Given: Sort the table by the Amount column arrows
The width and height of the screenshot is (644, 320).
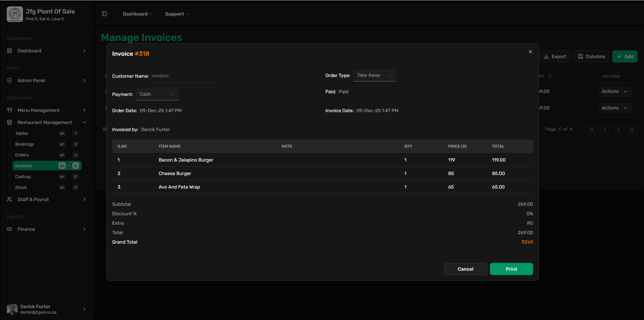Looking at the screenshot, I should point(550,76).
